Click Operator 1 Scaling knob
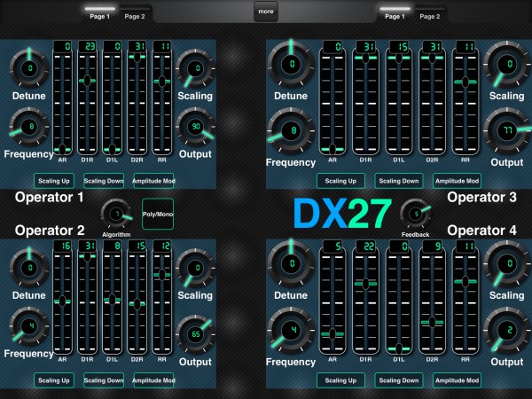Viewport: 532px width, 399px height. click(195, 68)
